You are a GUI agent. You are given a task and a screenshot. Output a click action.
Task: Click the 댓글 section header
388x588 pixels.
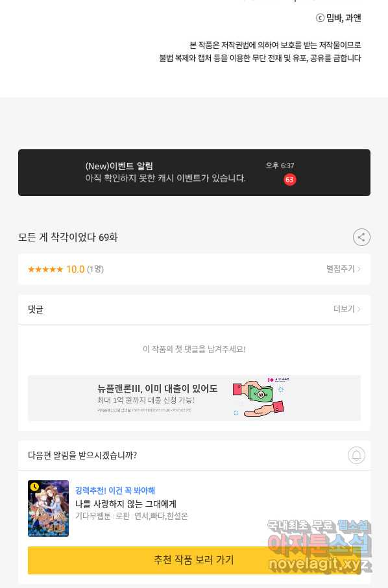[36, 310]
